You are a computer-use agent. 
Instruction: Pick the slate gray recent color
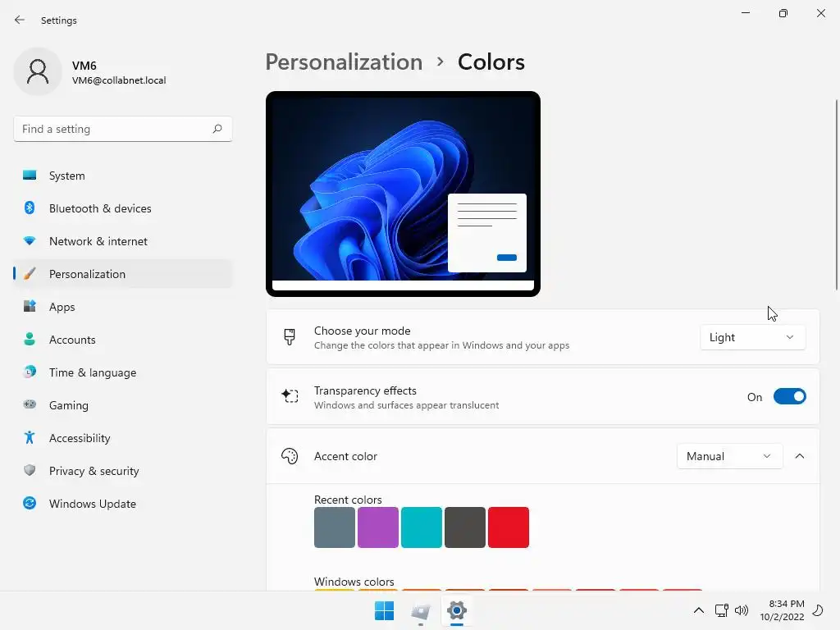click(335, 527)
